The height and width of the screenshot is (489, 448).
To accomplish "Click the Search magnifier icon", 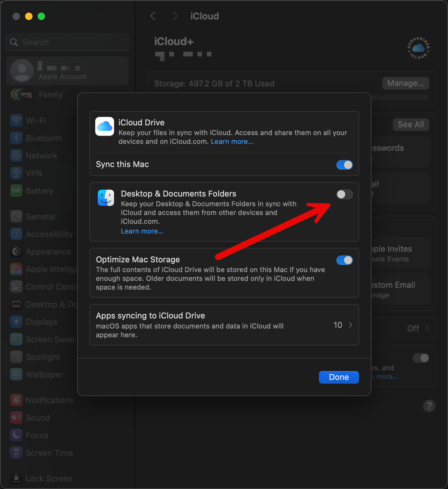I will click(14, 42).
